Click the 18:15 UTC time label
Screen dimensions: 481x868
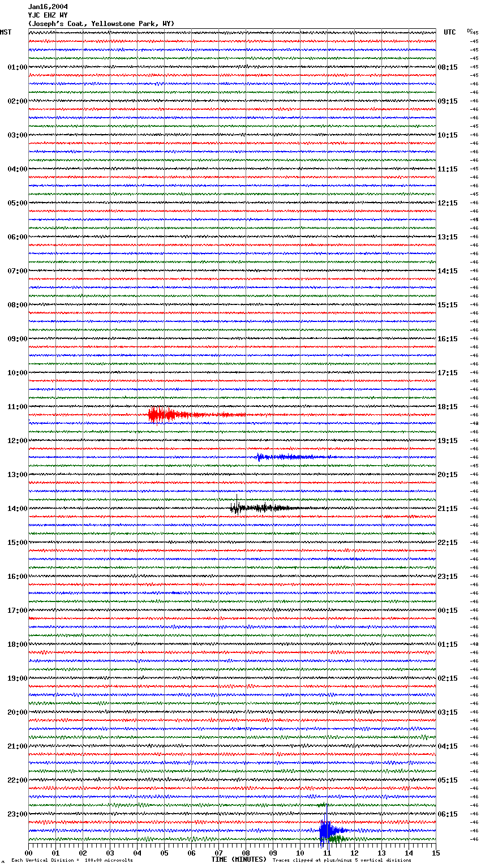tap(448, 407)
